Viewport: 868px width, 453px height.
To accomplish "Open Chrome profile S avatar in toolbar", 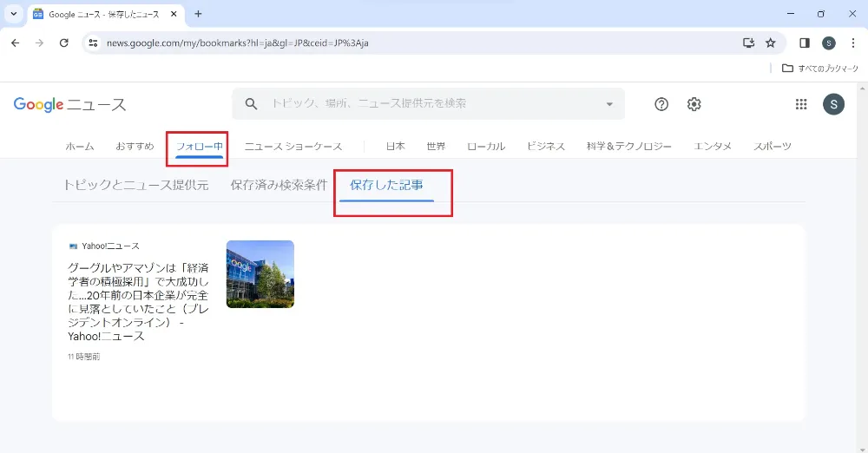I will (x=829, y=43).
